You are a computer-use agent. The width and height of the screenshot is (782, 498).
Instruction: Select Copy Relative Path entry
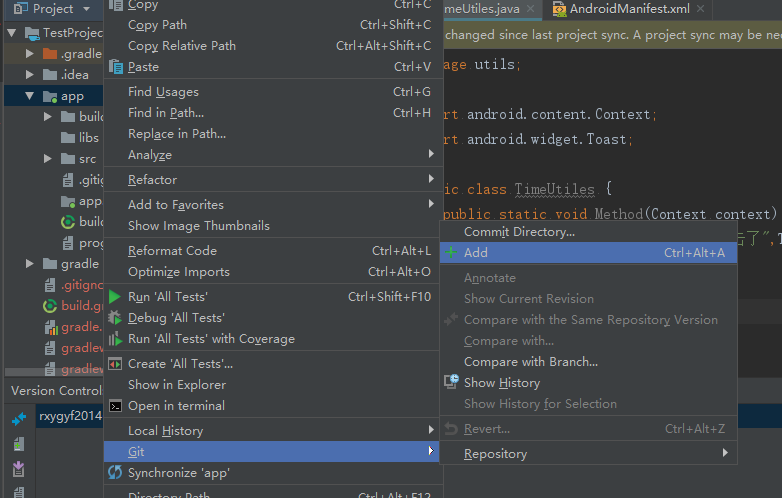tap(273, 45)
